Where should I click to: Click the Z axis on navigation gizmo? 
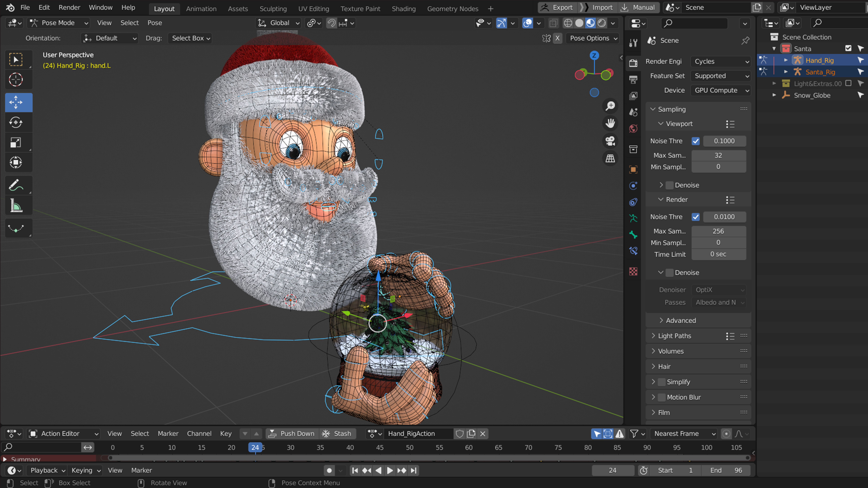click(x=594, y=55)
